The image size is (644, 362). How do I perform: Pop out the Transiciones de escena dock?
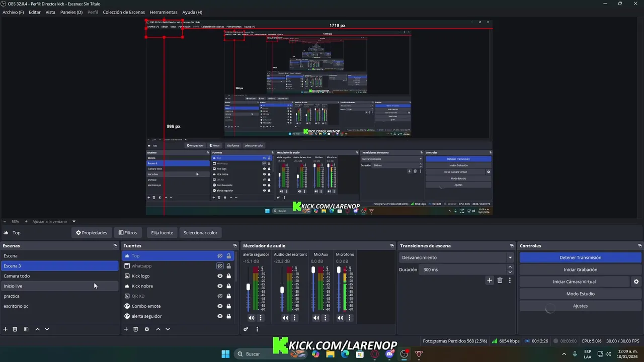point(512,246)
